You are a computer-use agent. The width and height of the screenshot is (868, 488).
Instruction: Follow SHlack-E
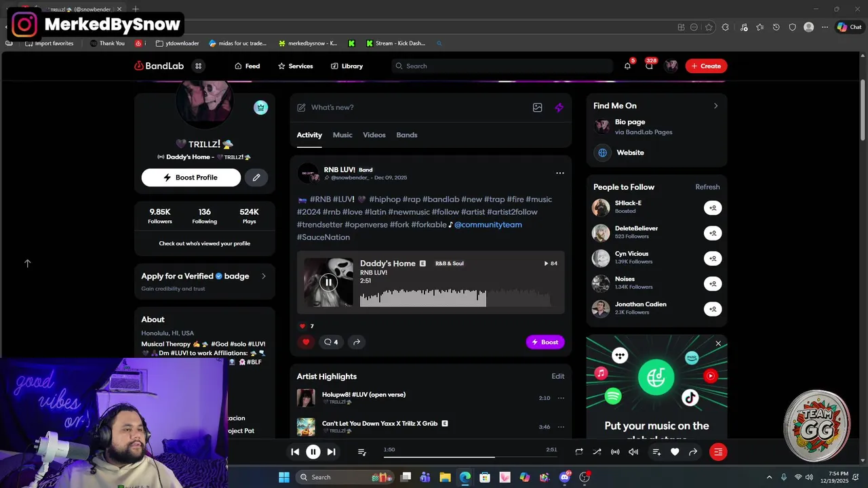point(713,208)
